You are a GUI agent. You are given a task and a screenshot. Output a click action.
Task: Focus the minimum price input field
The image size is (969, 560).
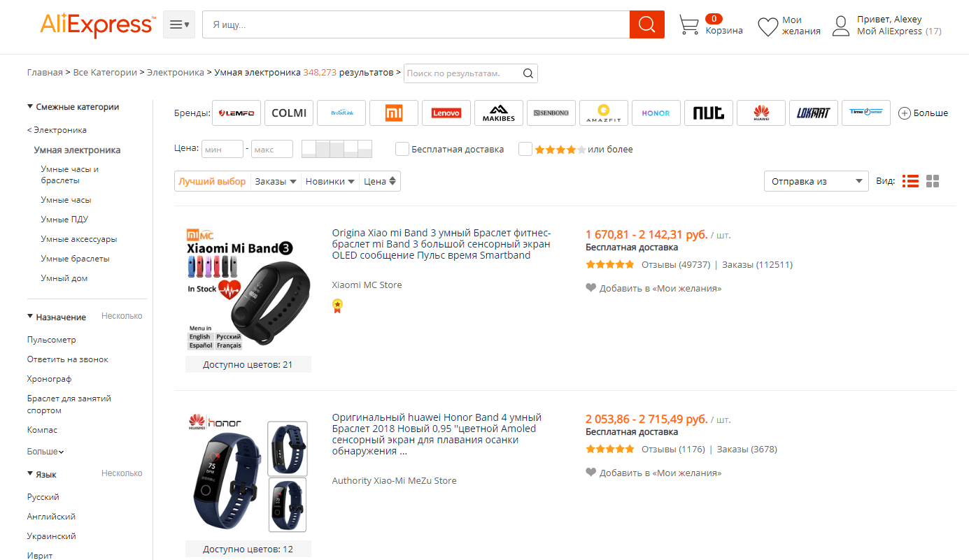(x=222, y=149)
